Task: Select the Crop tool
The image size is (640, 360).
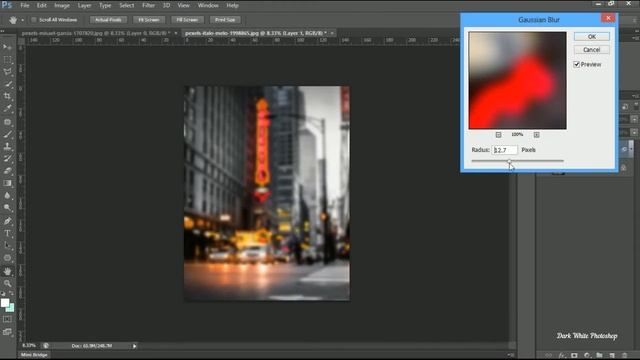Action: (7, 96)
